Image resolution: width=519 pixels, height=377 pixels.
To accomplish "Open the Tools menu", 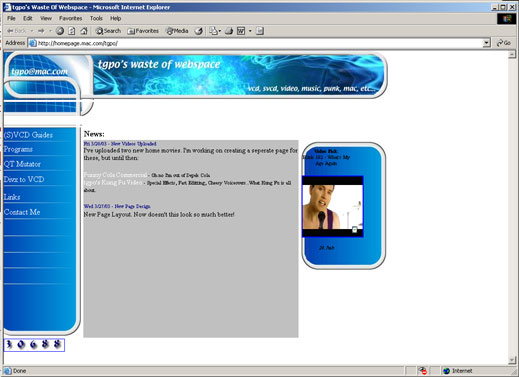I will [x=96, y=18].
